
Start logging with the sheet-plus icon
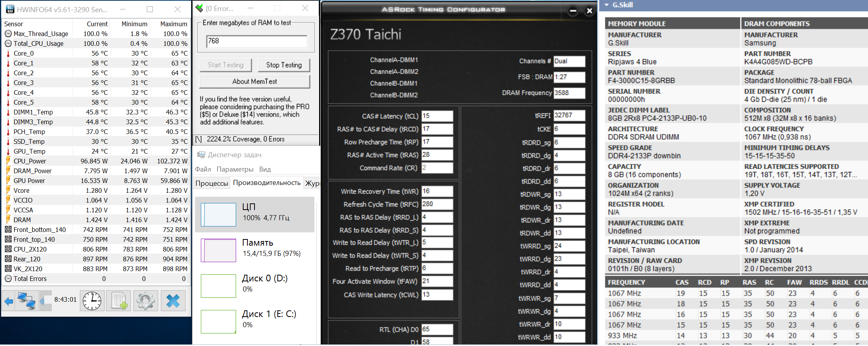pyautogui.click(x=119, y=301)
